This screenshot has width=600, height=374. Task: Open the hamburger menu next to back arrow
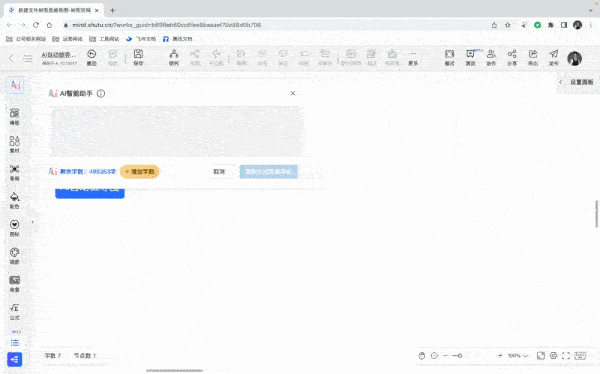click(x=28, y=58)
